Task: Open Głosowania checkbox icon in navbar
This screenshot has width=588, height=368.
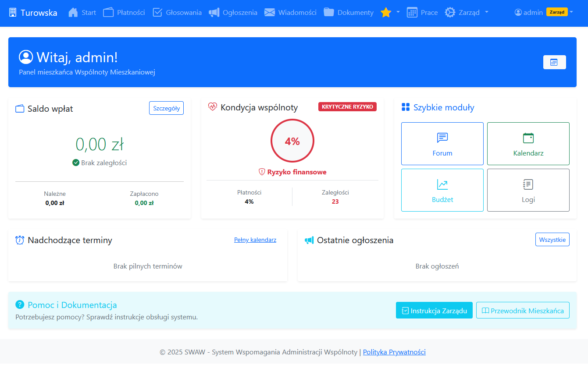Action: (x=157, y=12)
